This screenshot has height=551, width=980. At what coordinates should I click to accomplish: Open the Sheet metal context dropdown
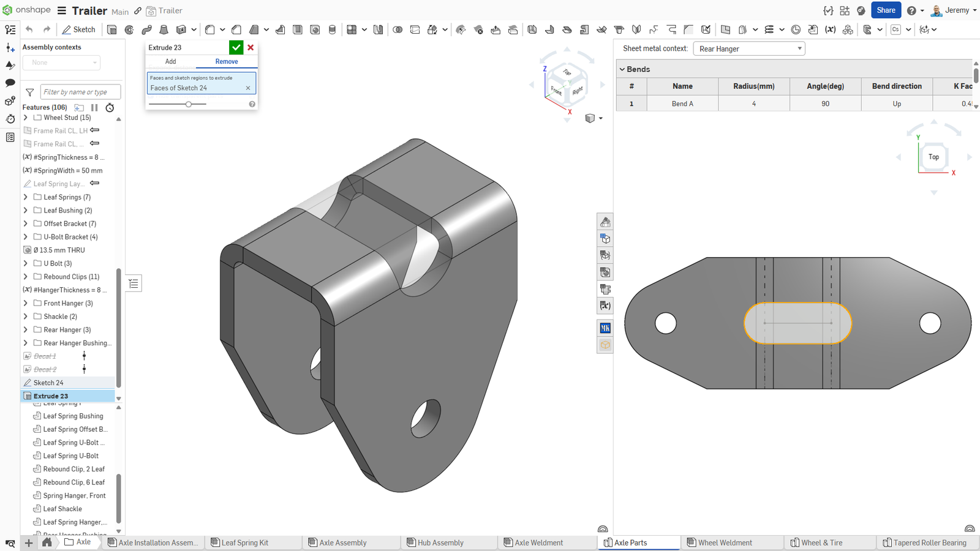click(x=749, y=49)
